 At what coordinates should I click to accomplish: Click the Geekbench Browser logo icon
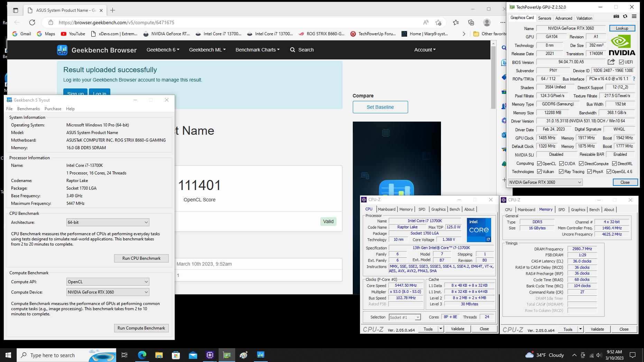(x=62, y=50)
